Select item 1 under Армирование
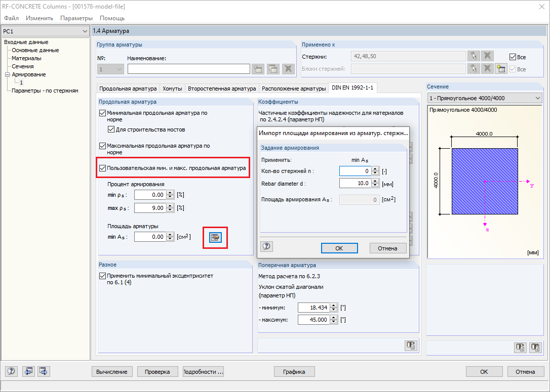 click(21, 82)
